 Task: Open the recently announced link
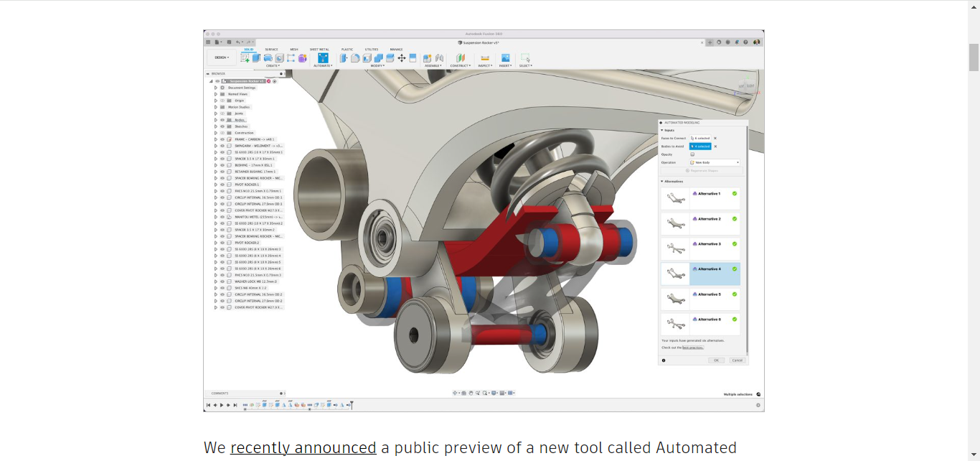[x=303, y=447]
